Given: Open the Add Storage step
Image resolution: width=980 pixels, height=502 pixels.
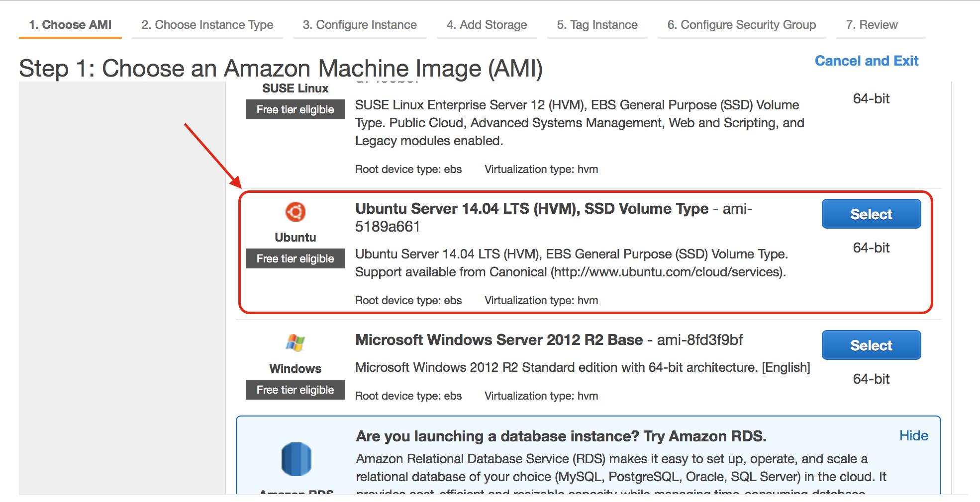Looking at the screenshot, I should [x=487, y=25].
